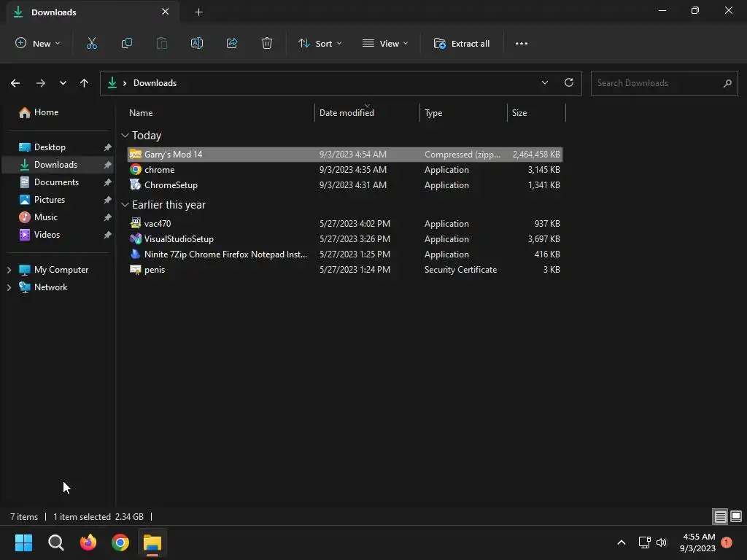This screenshot has width=747, height=560.
Task: Go up one folder level arrow
Action: coord(85,83)
